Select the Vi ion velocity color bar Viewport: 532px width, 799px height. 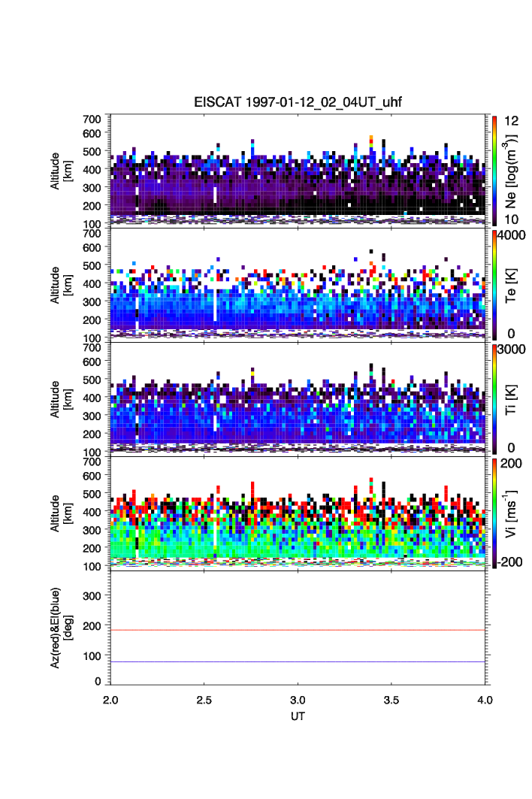point(494,513)
